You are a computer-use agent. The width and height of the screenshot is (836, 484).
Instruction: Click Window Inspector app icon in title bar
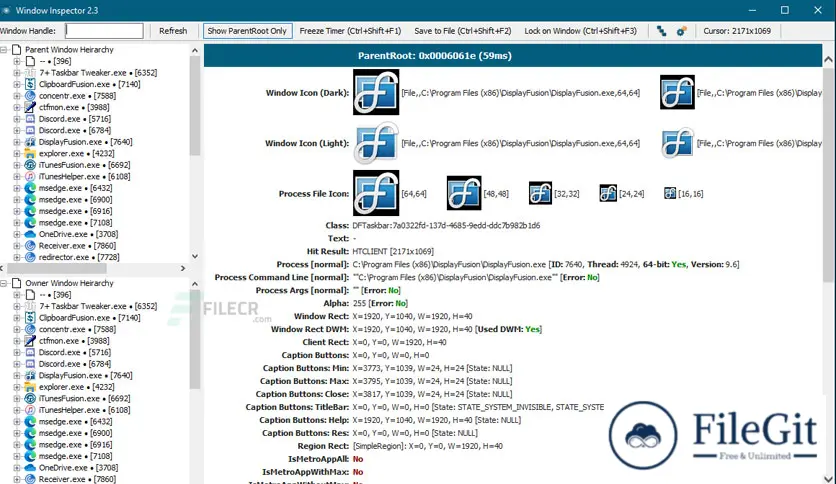coord(6,10)
